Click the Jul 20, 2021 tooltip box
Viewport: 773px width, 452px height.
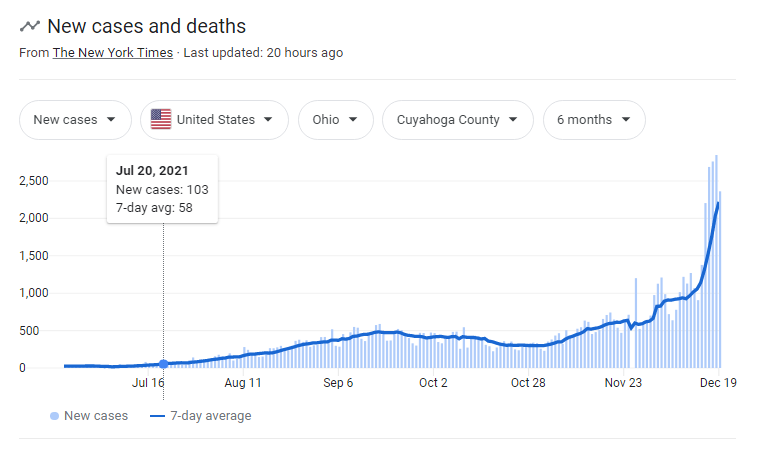(x=162, y=189)
